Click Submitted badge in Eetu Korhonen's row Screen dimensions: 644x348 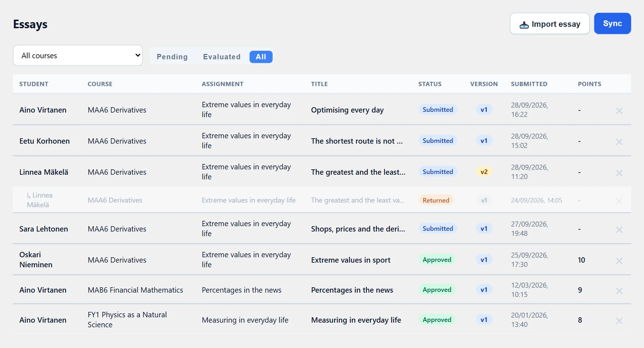(x=438, y=141)
